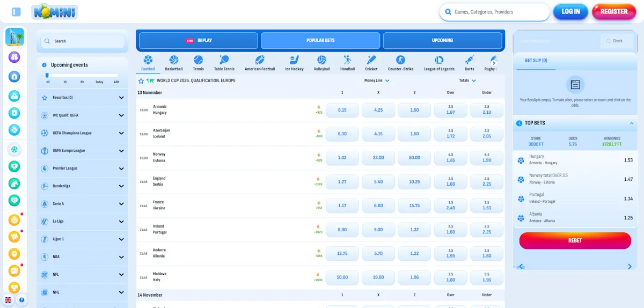Select Moldova-Italy Under 3.5 odds 1.95
Screen dimensions: 644x308
[487, 277]
